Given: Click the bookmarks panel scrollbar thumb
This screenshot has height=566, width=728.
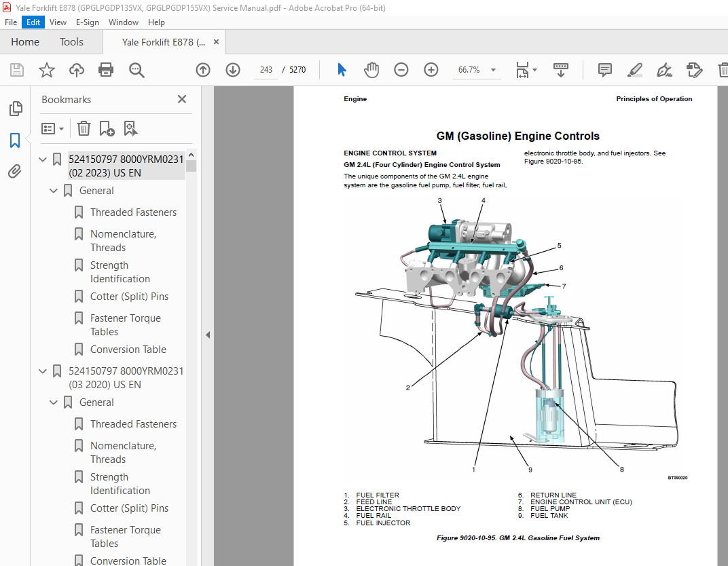Looking at the screenshot, I should coord(192,166).
